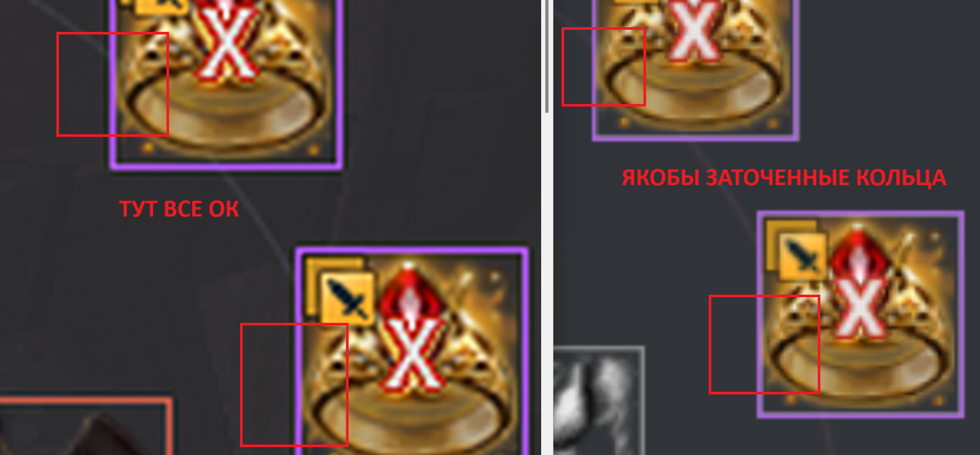Click inside red box beside left upper ring
The height and width of the screenshot is (455, 980).
pos(112,84)
